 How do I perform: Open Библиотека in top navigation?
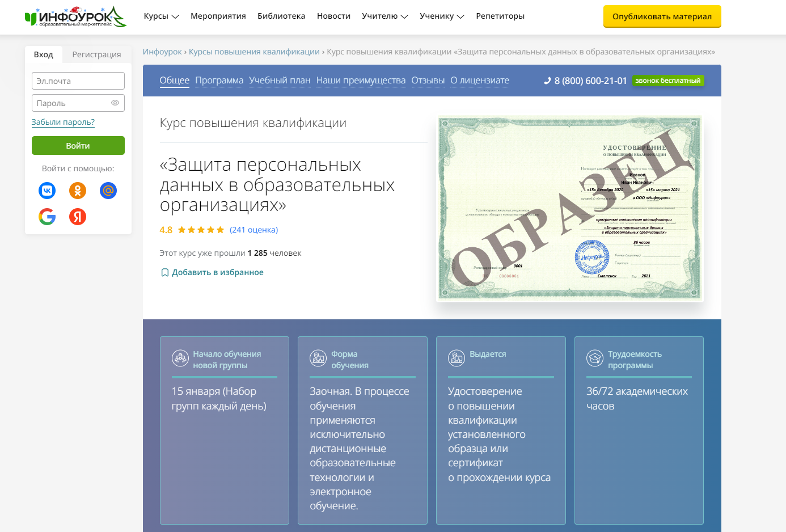pyautogui.click(x=281, y=16)
